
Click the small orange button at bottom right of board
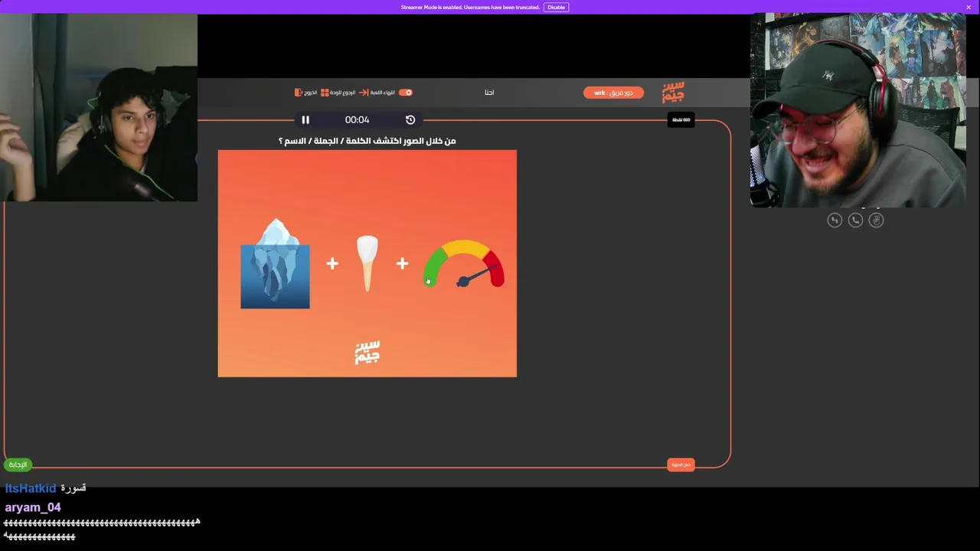[x=681, y=465]
